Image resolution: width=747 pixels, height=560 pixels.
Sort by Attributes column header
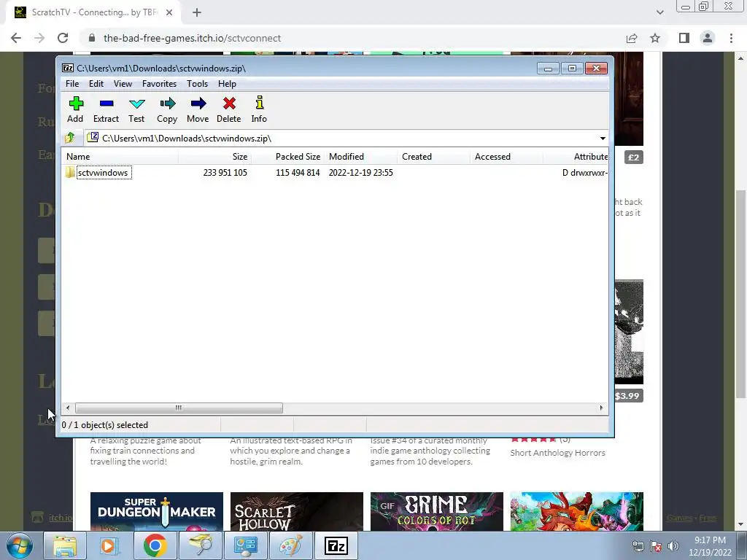coord(576,157)
